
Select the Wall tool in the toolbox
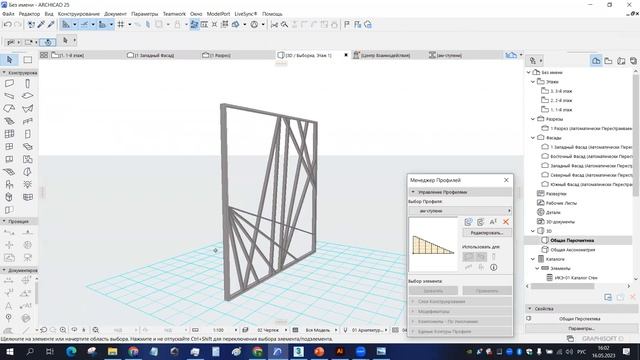click(9, 83)
